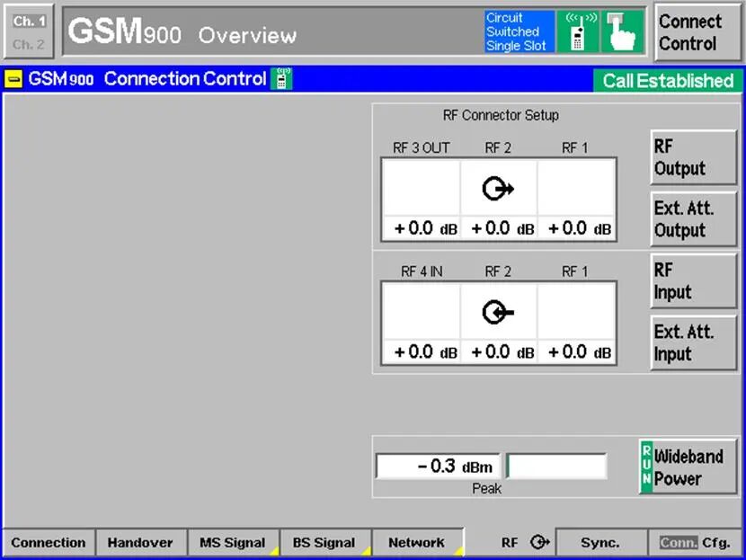Open the Connection tab
Image resolution: width=746 pixels, height=560 pixels.
(49, 542)
